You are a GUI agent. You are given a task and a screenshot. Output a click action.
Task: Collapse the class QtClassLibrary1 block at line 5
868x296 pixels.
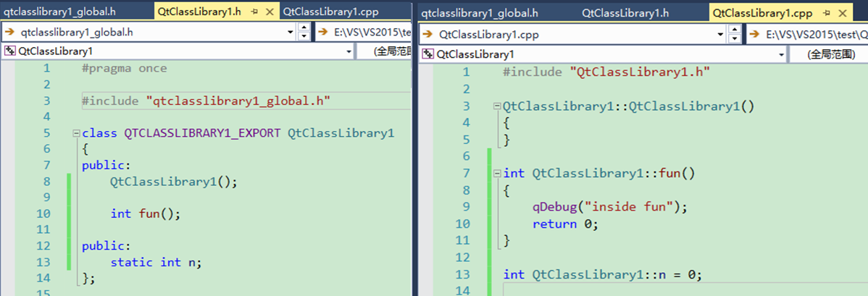[76, 133]
